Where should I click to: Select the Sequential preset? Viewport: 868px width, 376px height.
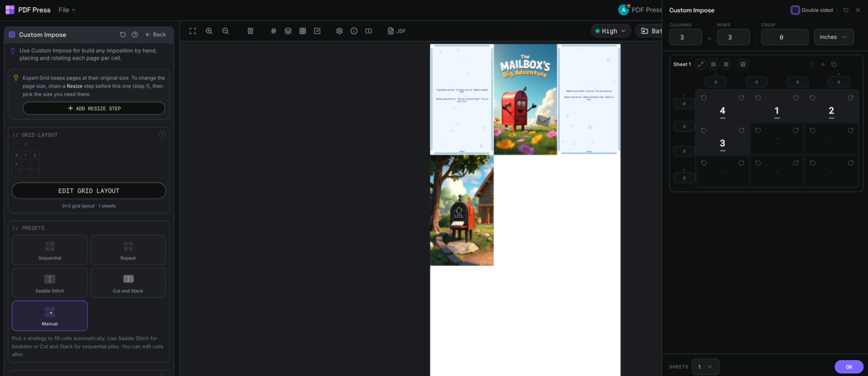(x=50, y=250)
